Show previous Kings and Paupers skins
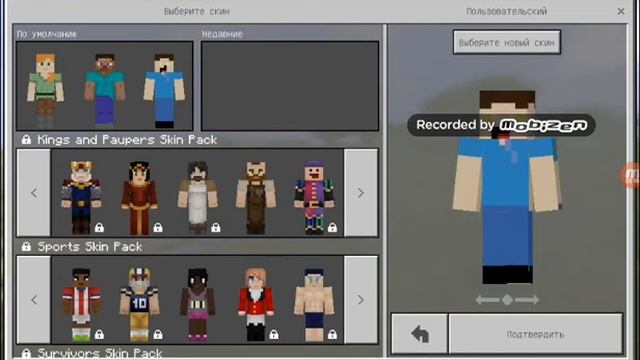The image size is (640, 360). coord(34,193)
